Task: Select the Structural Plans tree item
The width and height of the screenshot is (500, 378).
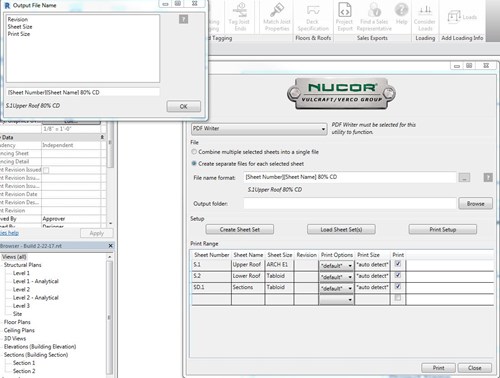Action: [x=22, y=265]
